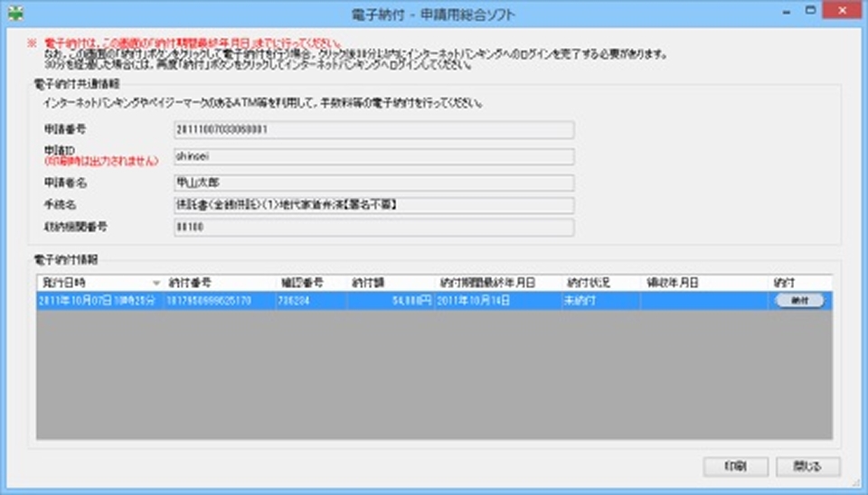Maximize the 電子納付 window

[810, 11]
